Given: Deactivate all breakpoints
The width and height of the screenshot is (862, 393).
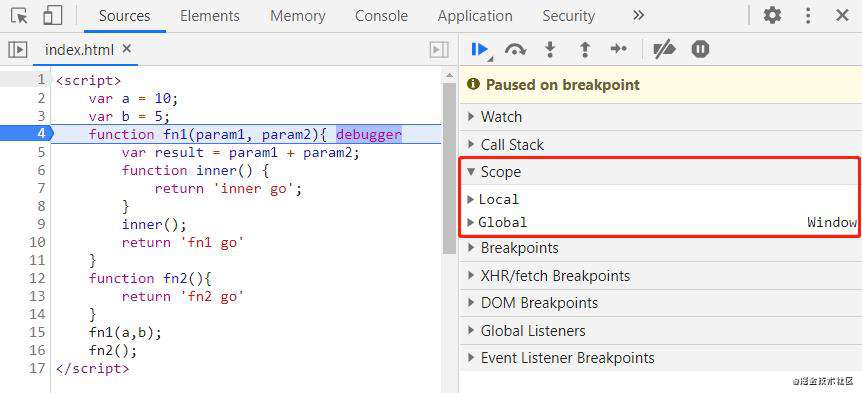Looking at the screenshot, I should [664, 50].
